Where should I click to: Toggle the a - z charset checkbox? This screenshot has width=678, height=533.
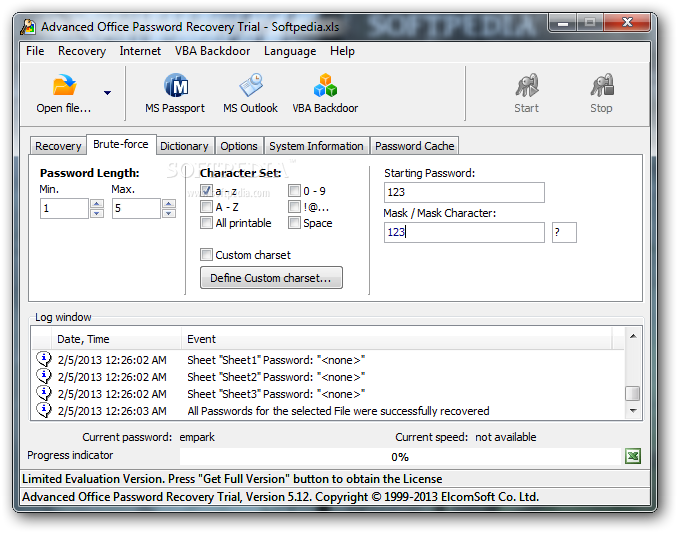click(207, 191)
